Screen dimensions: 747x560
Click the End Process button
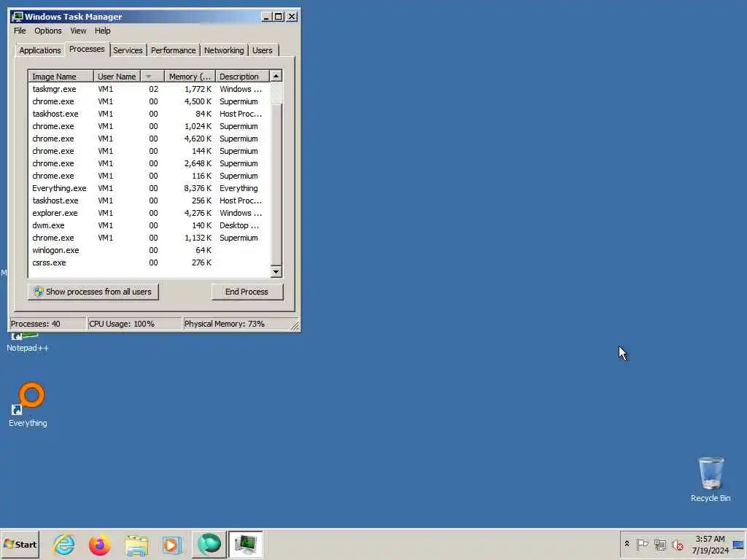(247, 292)
